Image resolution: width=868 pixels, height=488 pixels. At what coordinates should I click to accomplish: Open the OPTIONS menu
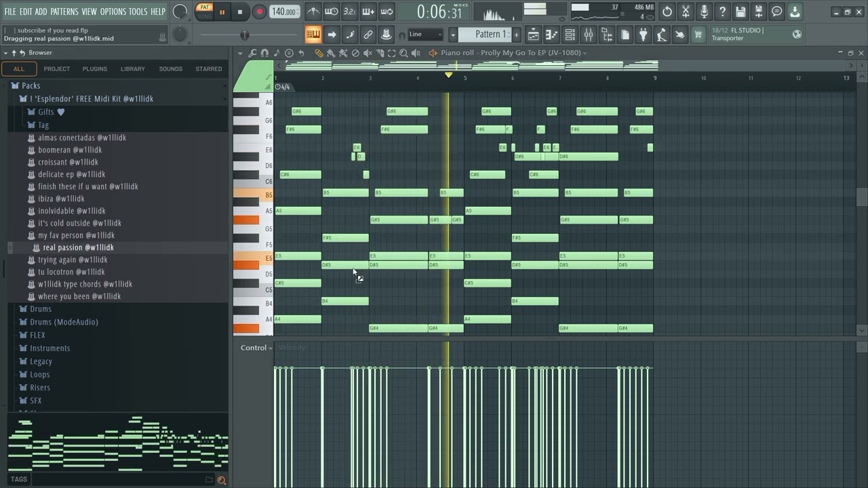click(113, 12)
